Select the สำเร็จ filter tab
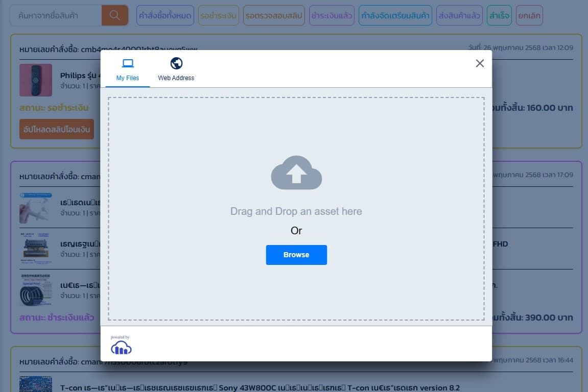The height and width of the screenshot is (392, 588). pos(499,15)
